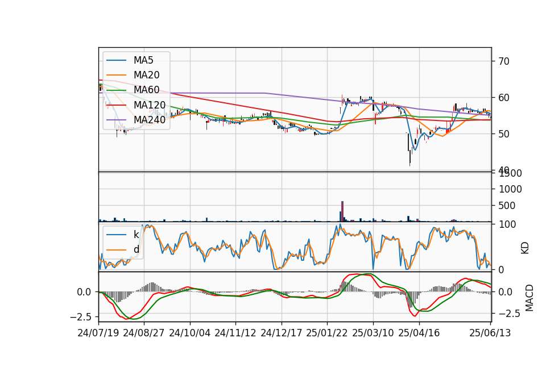The image size is (546, 392).
Task: Click the volume axis value 1000
Action: coord(511,189)
